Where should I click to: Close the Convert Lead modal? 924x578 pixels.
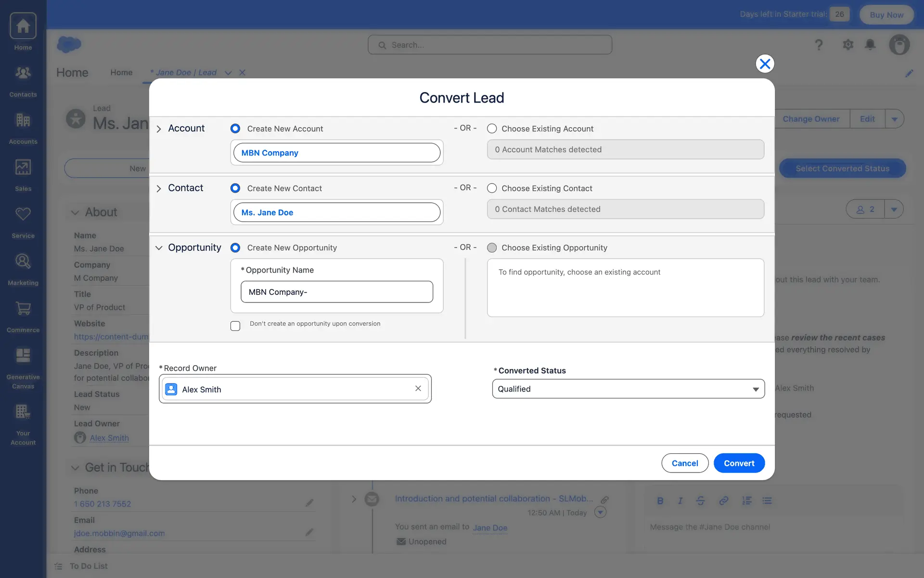pos(764,64)
